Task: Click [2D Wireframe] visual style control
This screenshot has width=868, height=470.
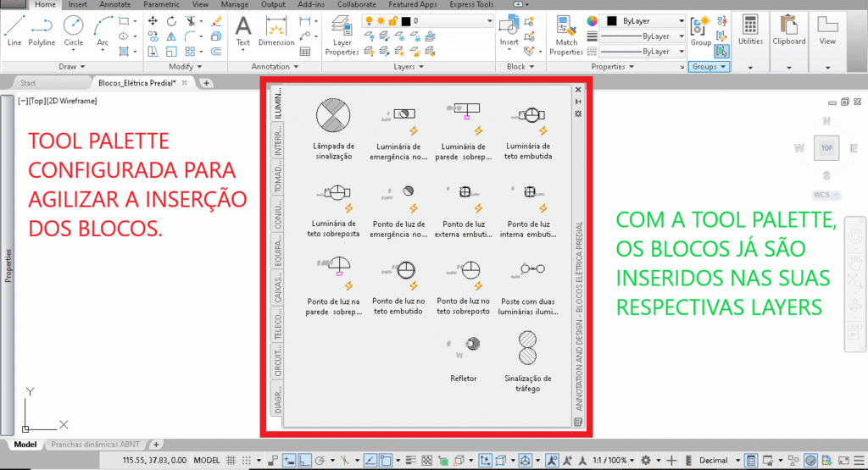Action: coord(71,101)
